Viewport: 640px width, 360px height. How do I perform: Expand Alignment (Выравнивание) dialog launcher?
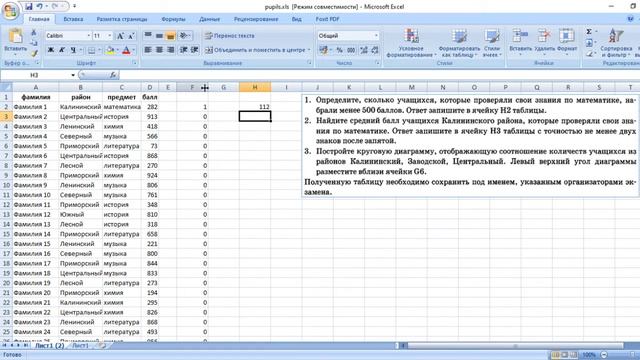[x=309, y=63]
